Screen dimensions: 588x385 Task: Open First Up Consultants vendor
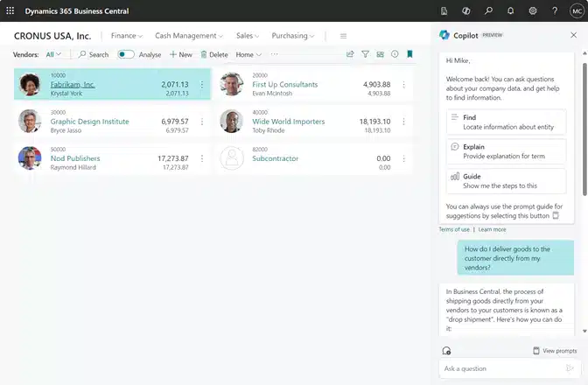284,84
